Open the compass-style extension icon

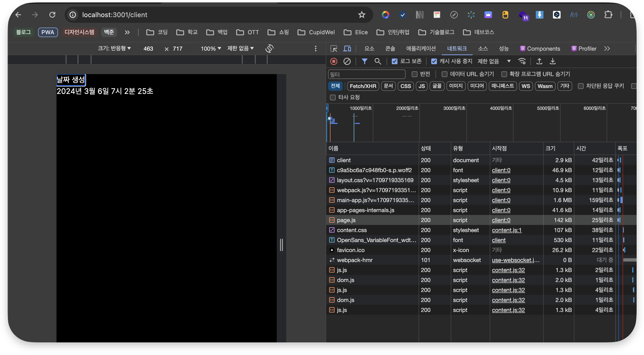[454, 15]
